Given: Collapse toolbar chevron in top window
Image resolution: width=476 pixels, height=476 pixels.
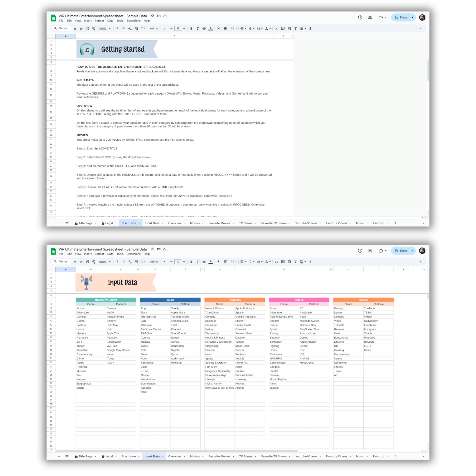Looking at the screenshot, I should tap(420, 29).
